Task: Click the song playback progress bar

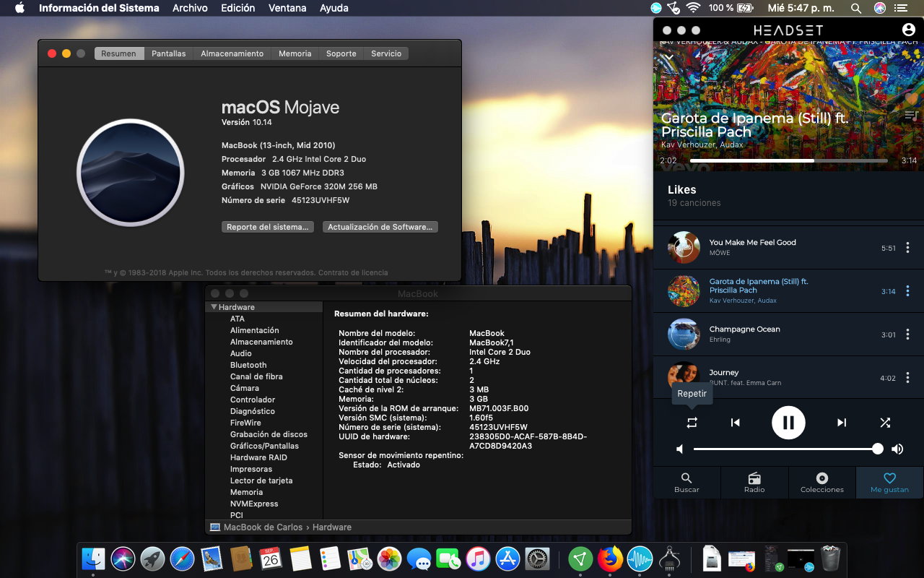Action: coord(788,160)
